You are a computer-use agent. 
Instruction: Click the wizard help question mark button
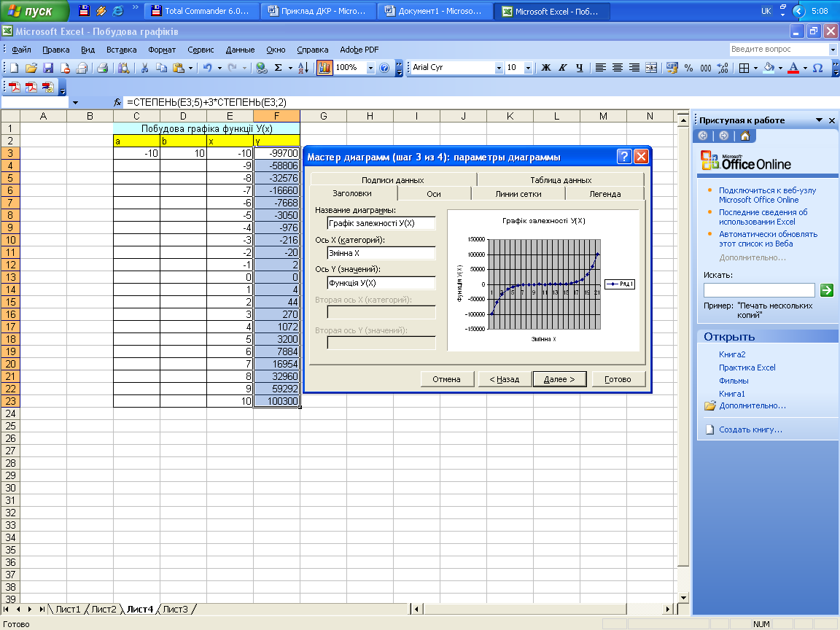tap(623, 157)
